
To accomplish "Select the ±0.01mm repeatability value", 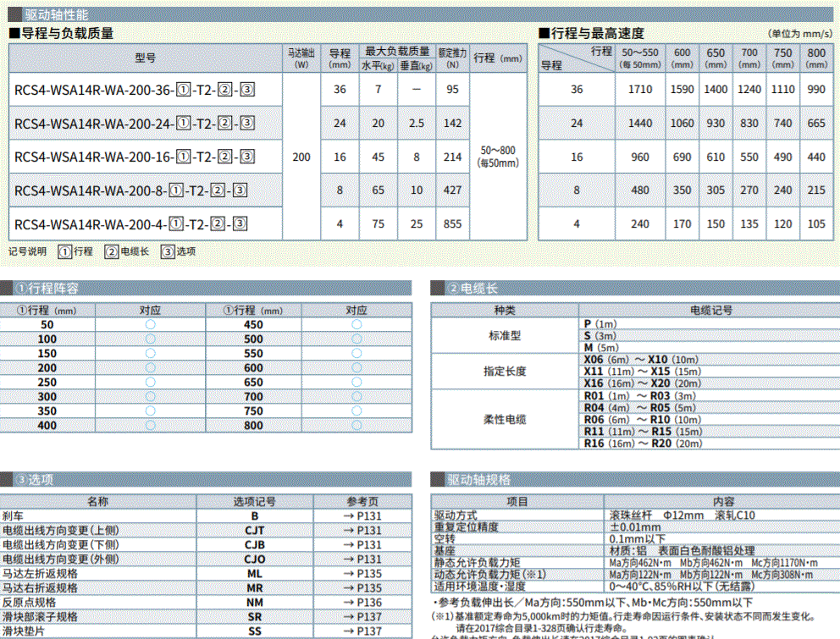I will click(x=635, y=527).
